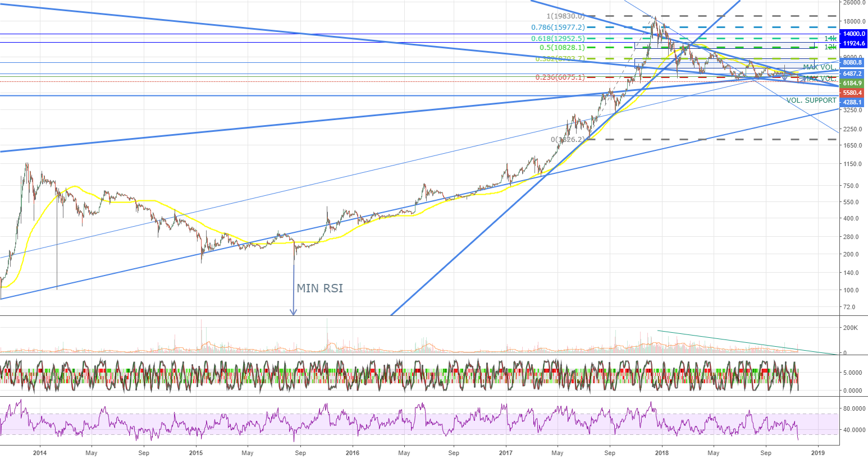Click the MIN RSI text annotation
Screen dimensions: 868x459
tap(319, 288)
